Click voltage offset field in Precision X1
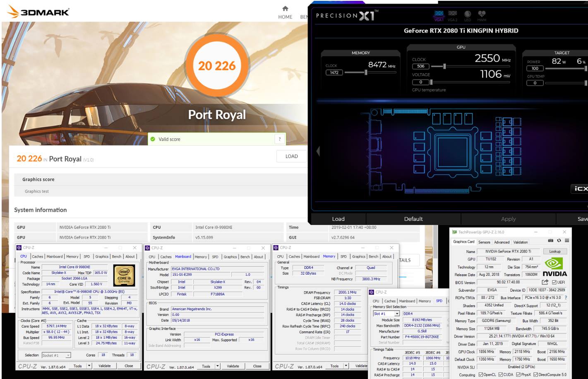Viewport: 588px width, 379px height. click(x=421, y=82)
